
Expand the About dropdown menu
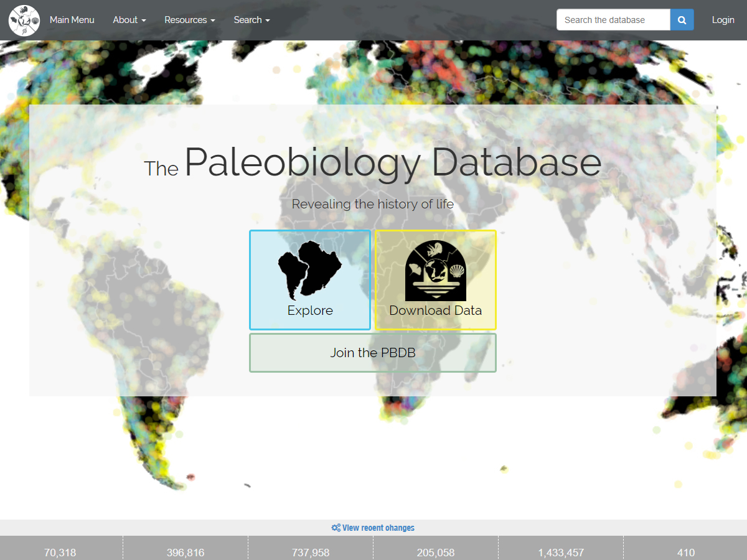point(129,20)
